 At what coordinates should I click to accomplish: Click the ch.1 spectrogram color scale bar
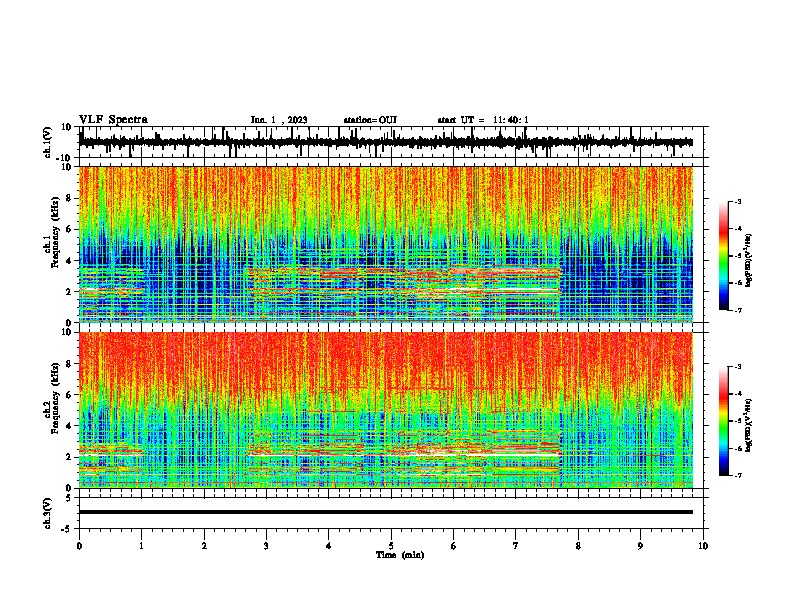click(x=724, y=256)
